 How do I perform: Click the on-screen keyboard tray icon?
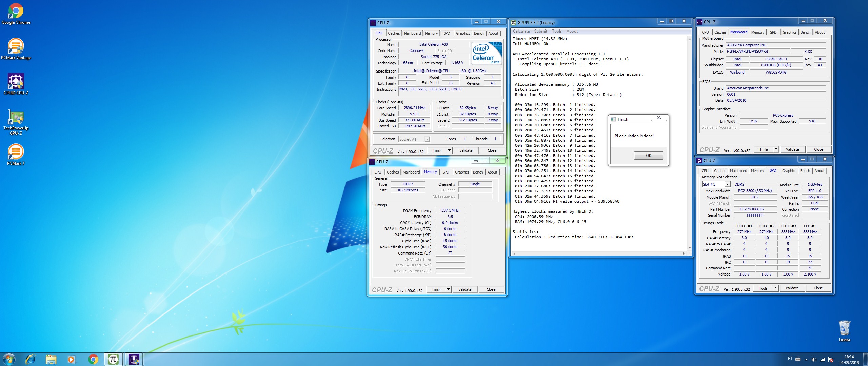798,359
